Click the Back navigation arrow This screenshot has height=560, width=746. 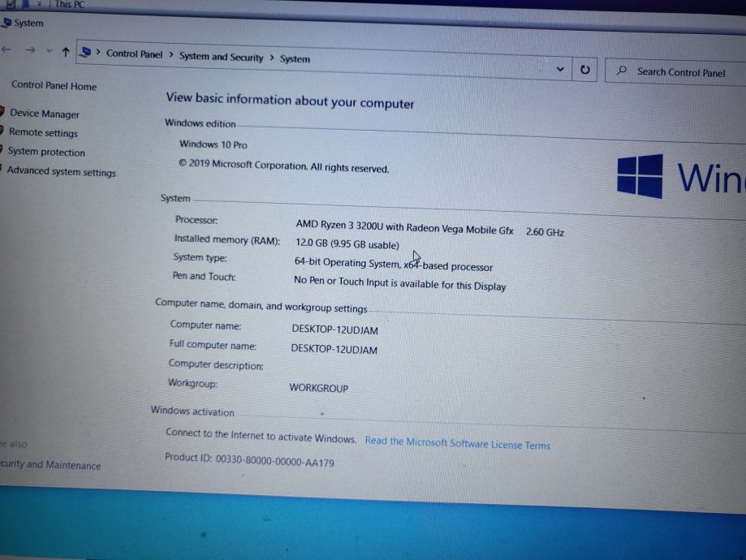click(6, 50)
